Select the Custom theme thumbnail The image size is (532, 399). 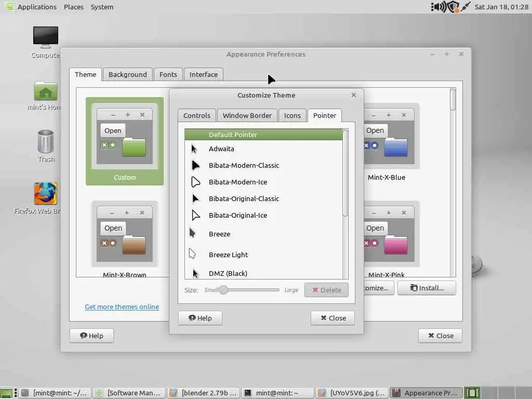pyautogui.click(x=125, y=141)
